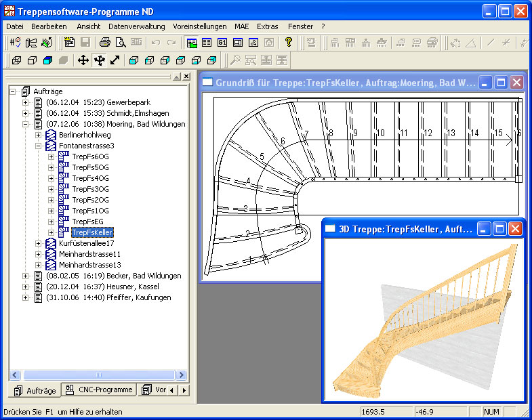Select Meinhardstrasse11 tree item
Viewport: 532px width, 420px height.
pos(89,254)
